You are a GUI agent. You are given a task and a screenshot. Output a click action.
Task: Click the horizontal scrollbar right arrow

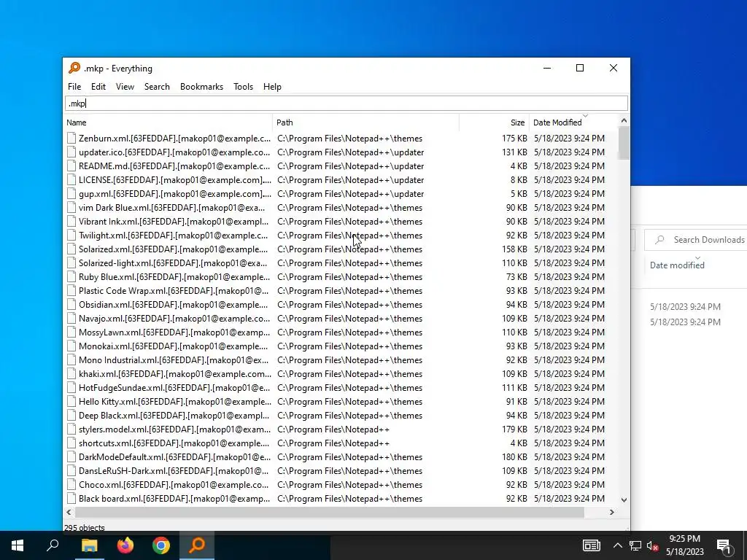click(612, 513)
